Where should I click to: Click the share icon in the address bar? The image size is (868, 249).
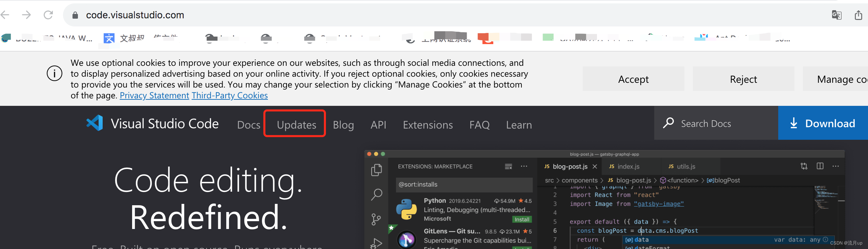(x=858, y=15)
